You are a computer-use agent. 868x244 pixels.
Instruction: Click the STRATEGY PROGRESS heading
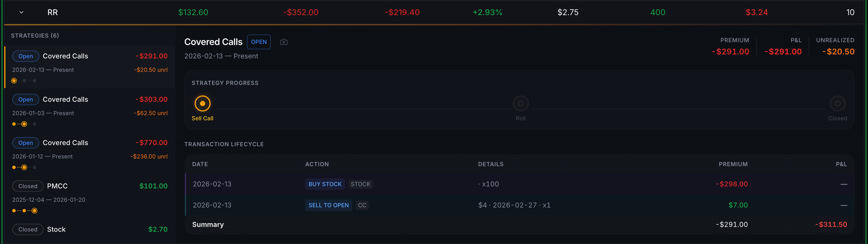tap(225, 83)
